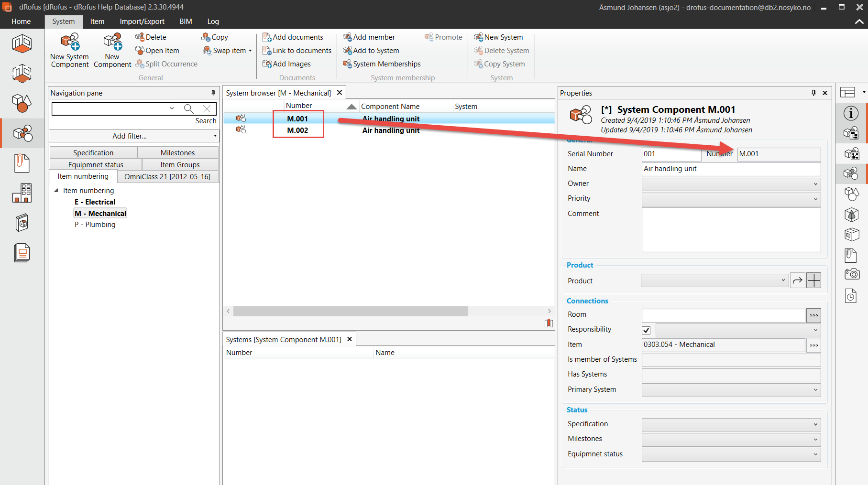Click the New System Component icon

pyautogui.click(x=70, y=42)
